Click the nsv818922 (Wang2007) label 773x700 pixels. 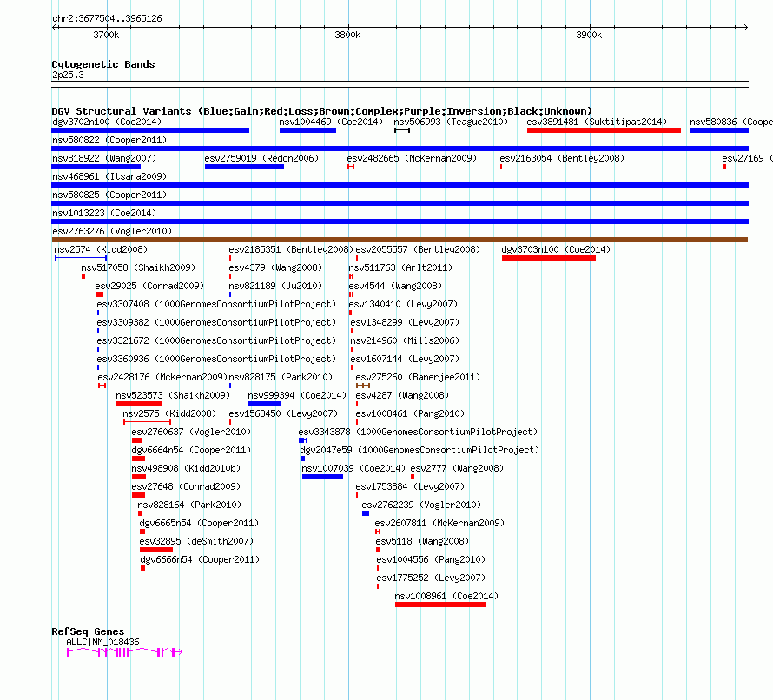pyautogui.click(x=104, y=158)
